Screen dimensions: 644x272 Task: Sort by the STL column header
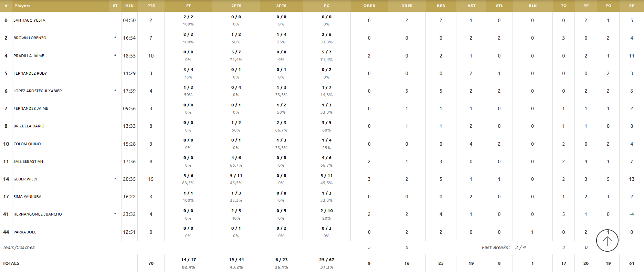(499, 6)
